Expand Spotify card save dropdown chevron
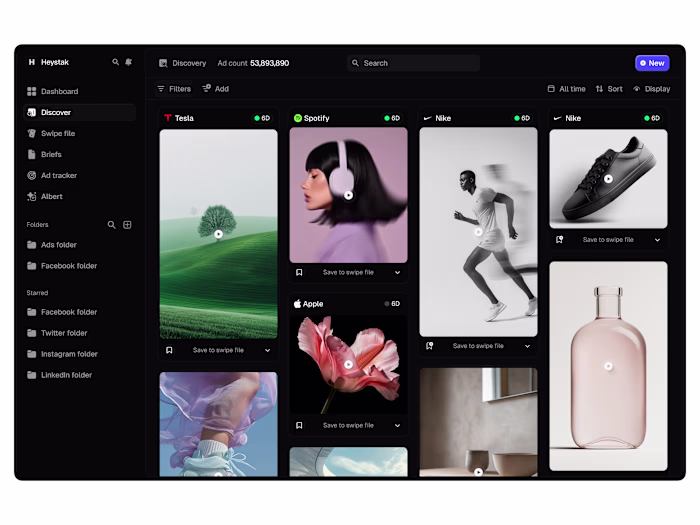This screenshot has width=700, height=525. [x=397, y=272]
